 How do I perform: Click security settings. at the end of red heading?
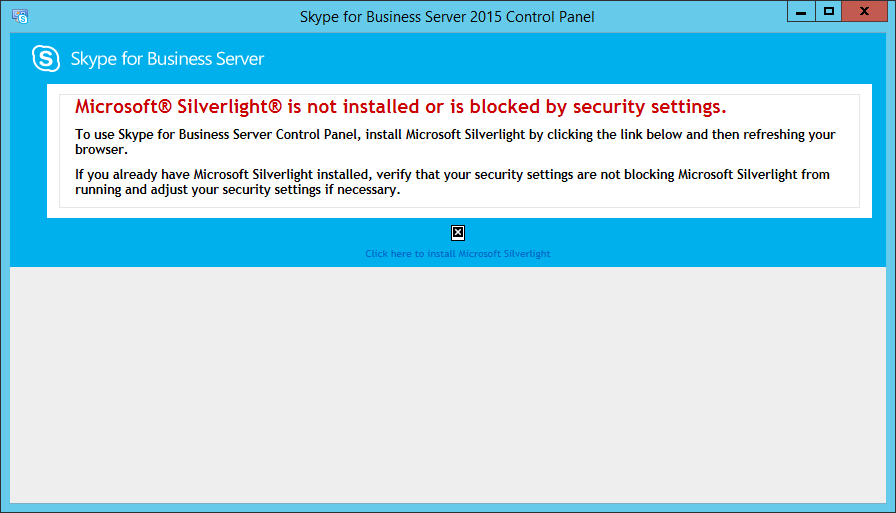[x=650, y=107]
